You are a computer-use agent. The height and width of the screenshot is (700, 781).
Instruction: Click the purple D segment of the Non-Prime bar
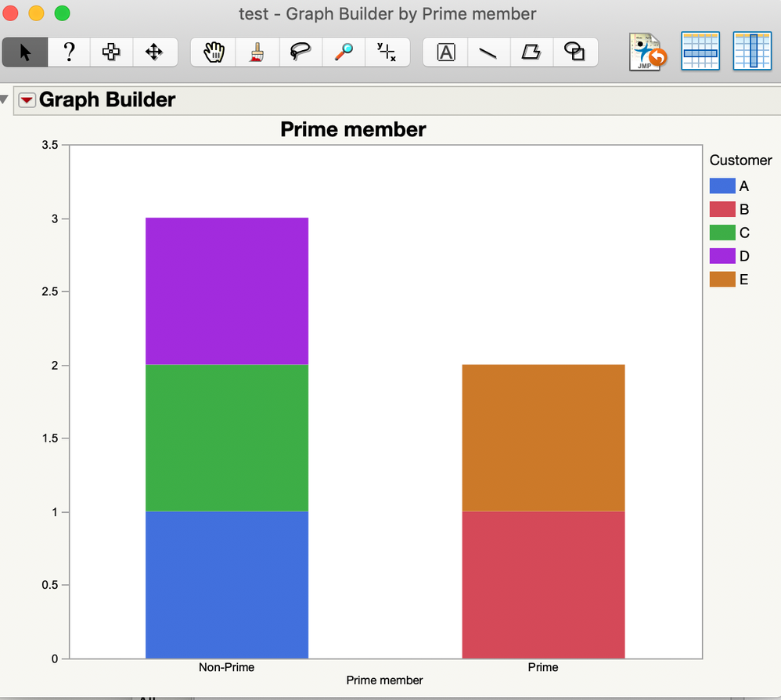(x=226, y=290)
